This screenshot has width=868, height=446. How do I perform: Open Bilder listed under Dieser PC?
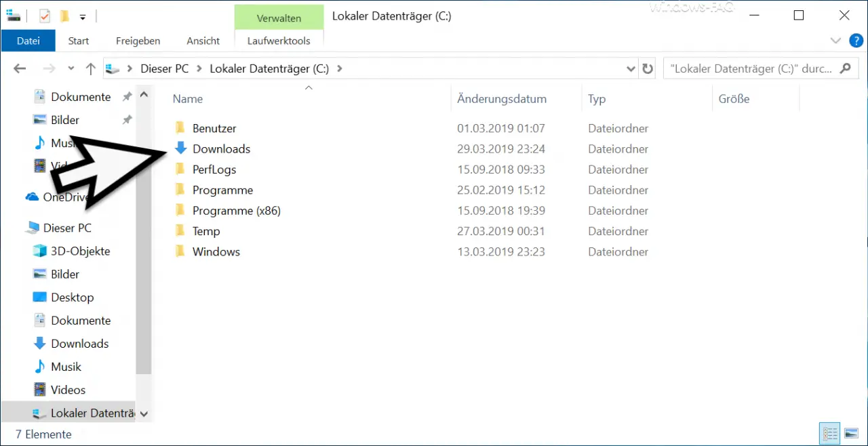coord(65,274)
